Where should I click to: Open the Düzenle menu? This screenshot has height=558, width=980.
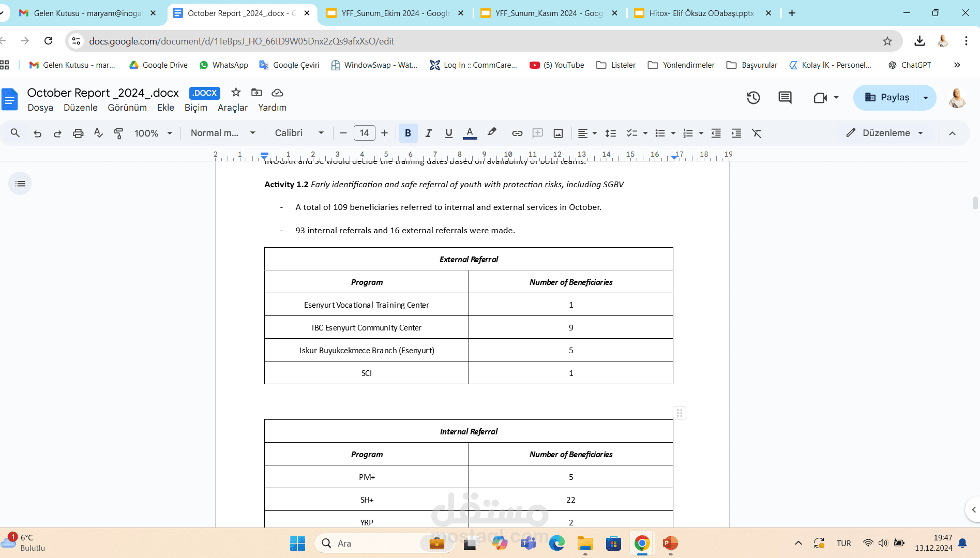point(81,108)
